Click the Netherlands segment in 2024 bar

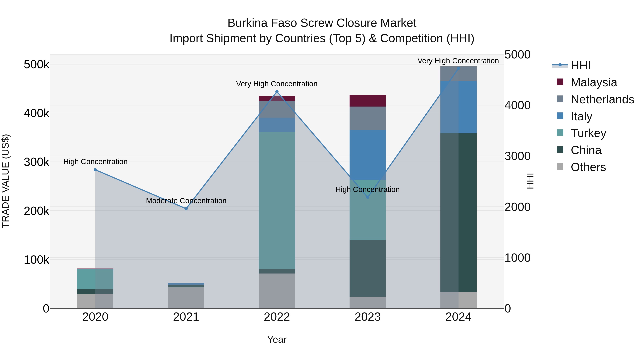pyautogui.click(x=458, y=74)
